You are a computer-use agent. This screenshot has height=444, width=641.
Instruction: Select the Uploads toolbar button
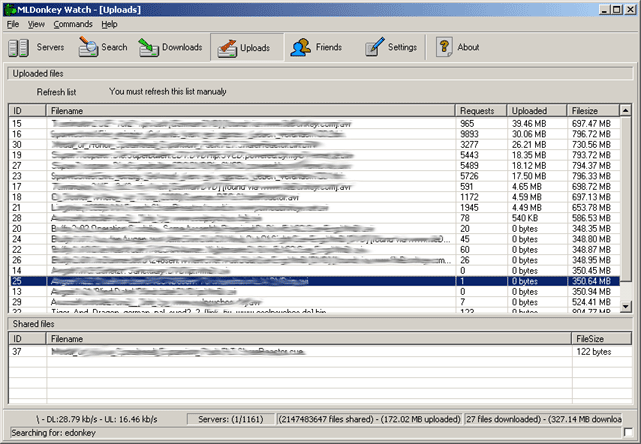[x=244, y=47]
